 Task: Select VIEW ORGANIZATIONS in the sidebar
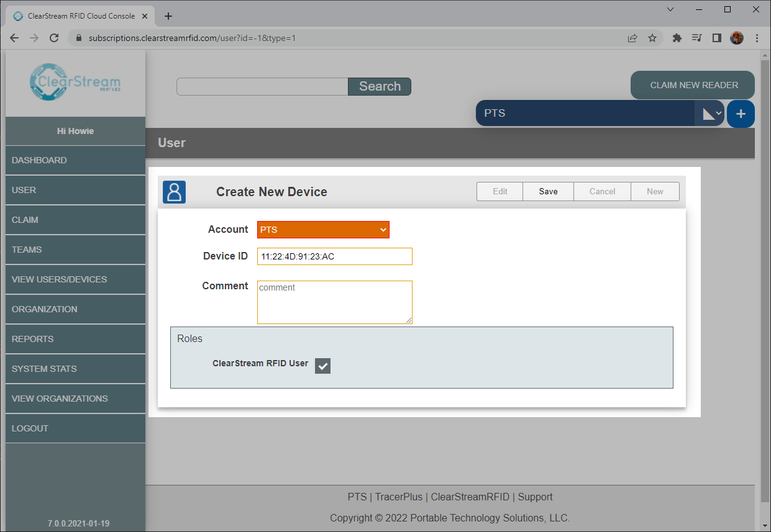(75, 399)
